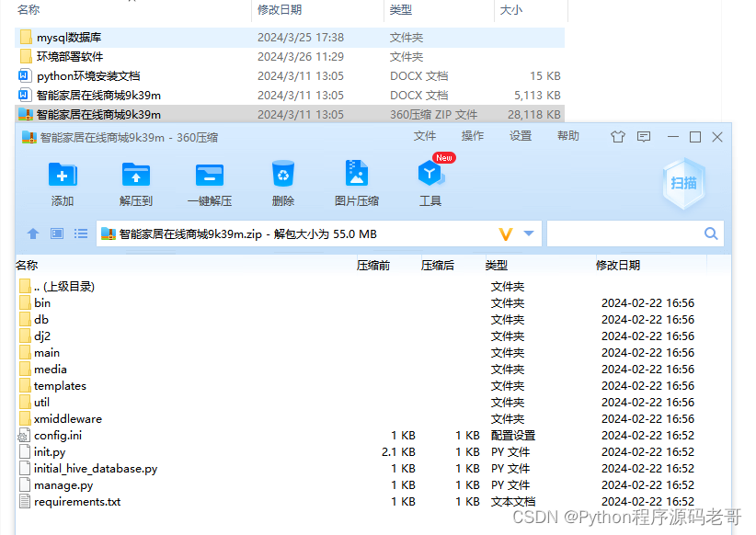The height and width of the screenshot is (535, 756).
Task: Select the initial_hive_database.py file
Action: click(x=373, y=468)
